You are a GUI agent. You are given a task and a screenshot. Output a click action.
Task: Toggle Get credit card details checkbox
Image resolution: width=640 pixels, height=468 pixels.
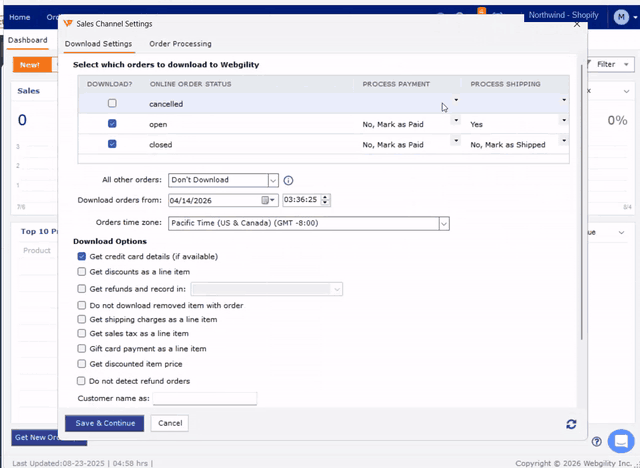tap(82, 256)
